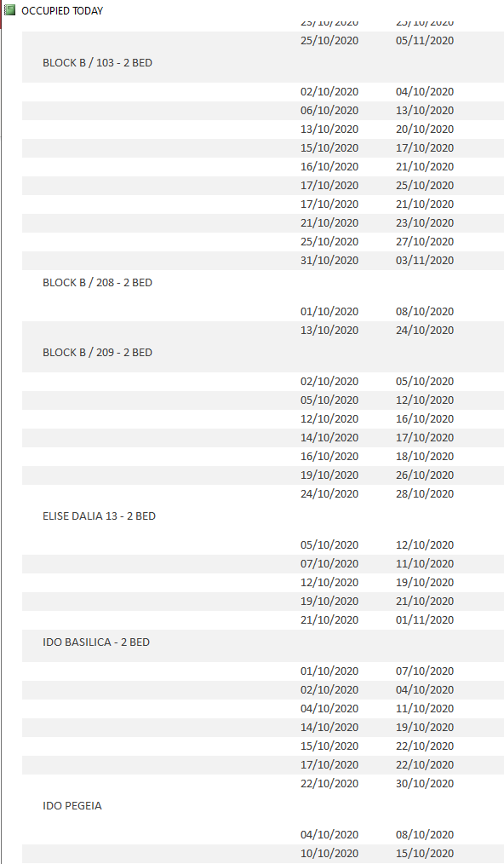Select the OCCUPIED TODAY tab title
This screenshot has height=864, width=504.
click(62, 10)
